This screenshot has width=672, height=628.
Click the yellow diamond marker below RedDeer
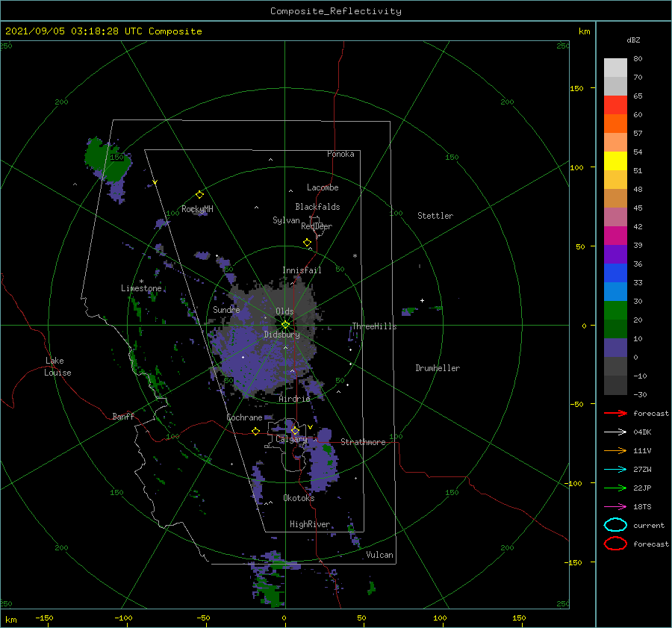coord(307,243)
